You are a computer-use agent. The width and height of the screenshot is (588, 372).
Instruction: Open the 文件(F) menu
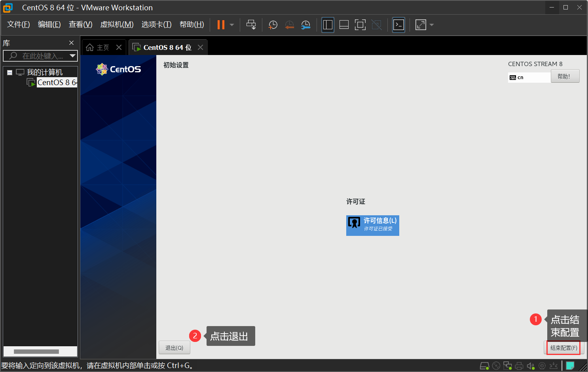point(19,25)
